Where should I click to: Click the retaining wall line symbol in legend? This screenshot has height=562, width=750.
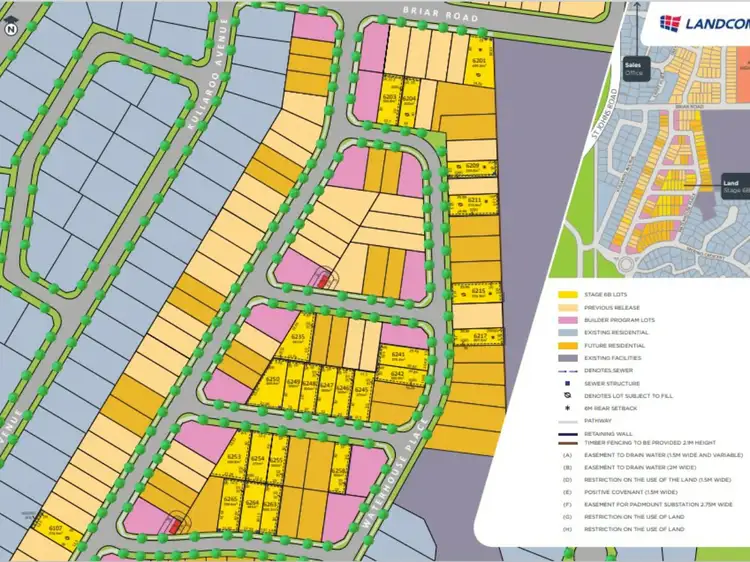[x=566, y=433]
